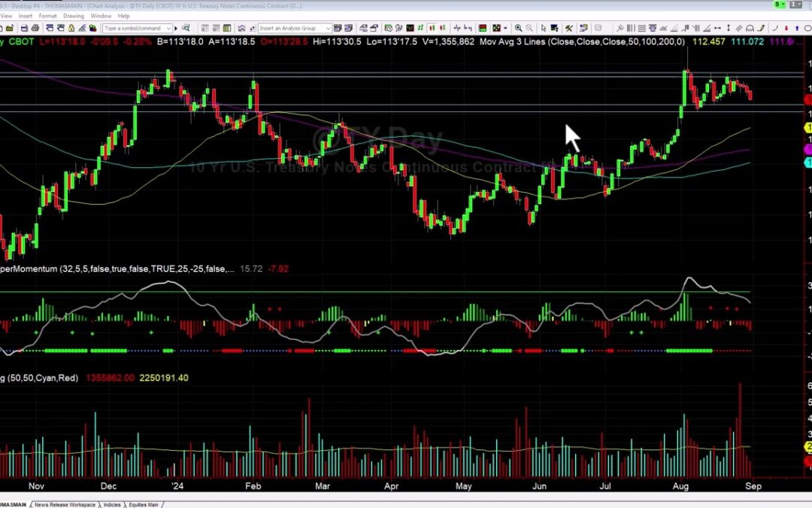
Task: Select the blue up arrow drawing tool
Action: (796, 28)
